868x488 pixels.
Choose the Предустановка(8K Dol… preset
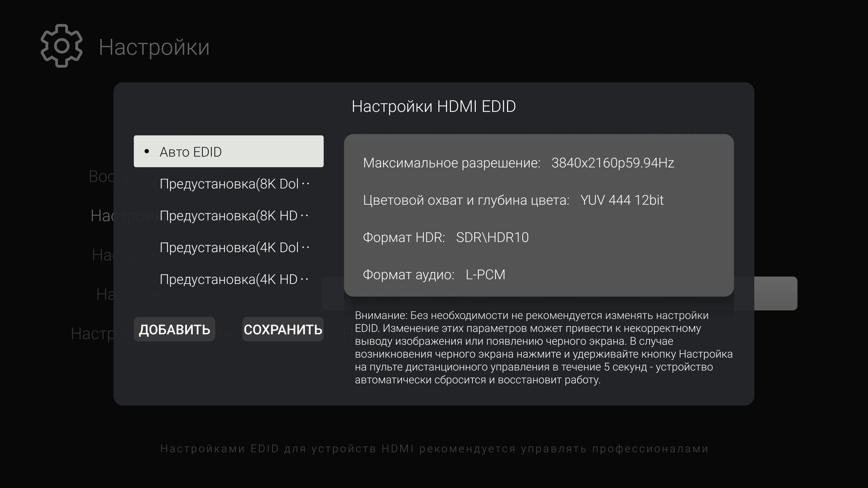coord(234,184)
